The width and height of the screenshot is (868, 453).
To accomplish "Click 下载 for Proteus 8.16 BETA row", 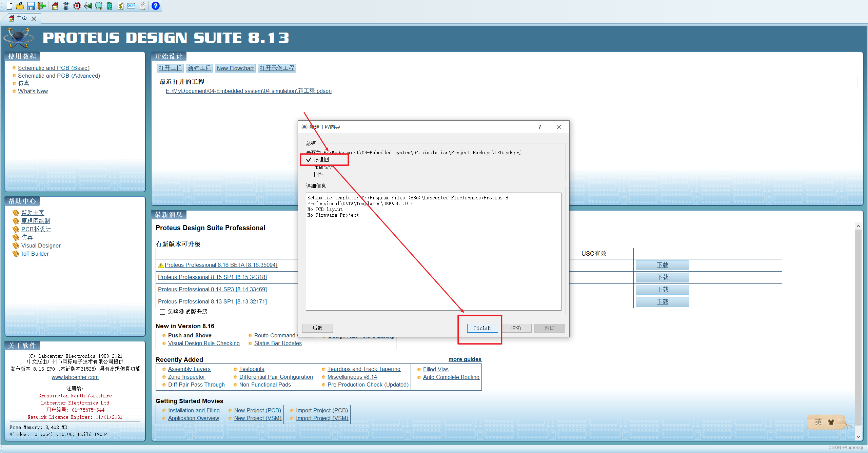I will [x=662, y=265].
